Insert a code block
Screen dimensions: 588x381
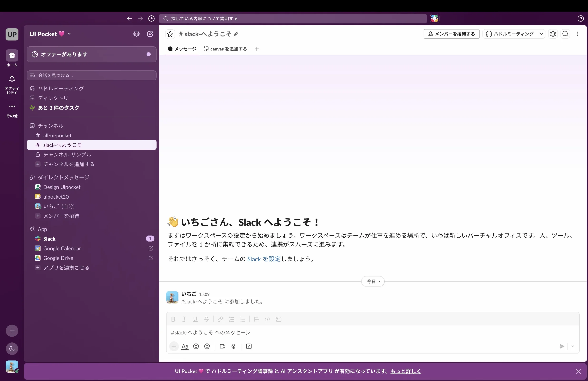279,319
